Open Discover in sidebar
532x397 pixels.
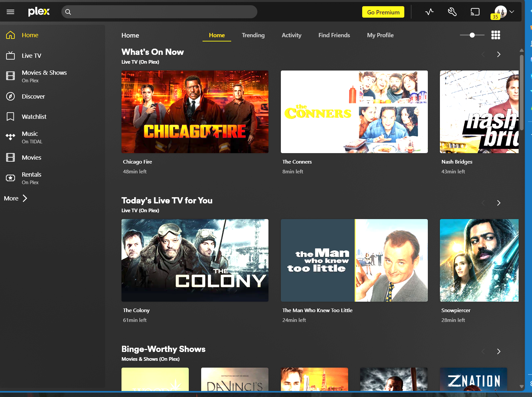[33, 96]
